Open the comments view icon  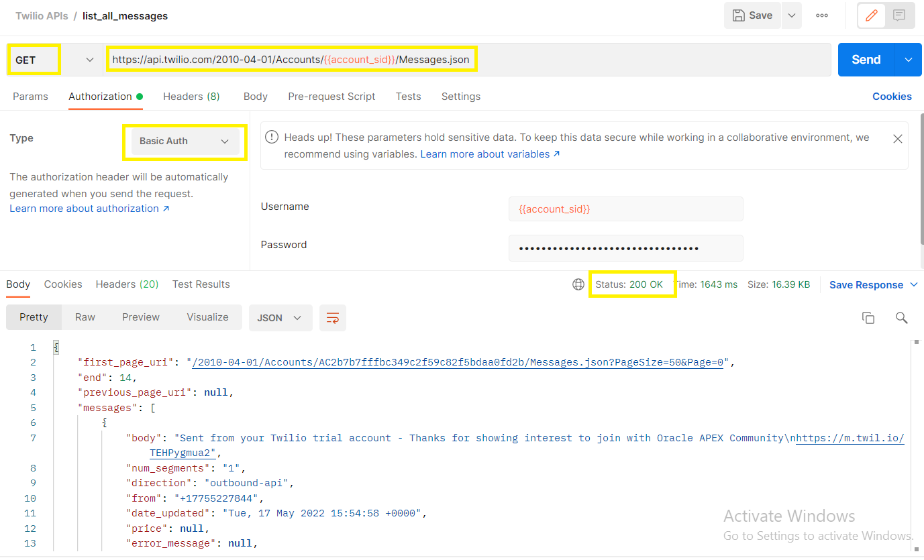900,15
